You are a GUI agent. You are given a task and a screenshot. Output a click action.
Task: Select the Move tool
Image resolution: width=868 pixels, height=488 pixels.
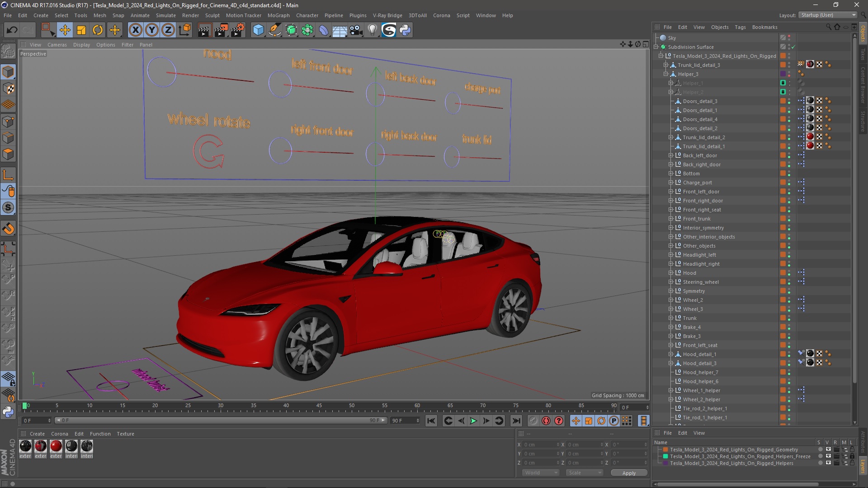pos(65,30)
